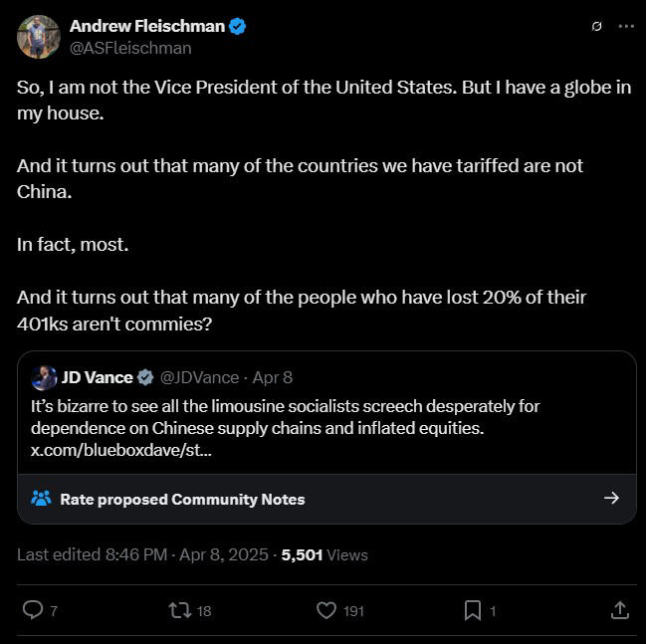Bookmark this post
646x644 pixels.
coord(473,610)
